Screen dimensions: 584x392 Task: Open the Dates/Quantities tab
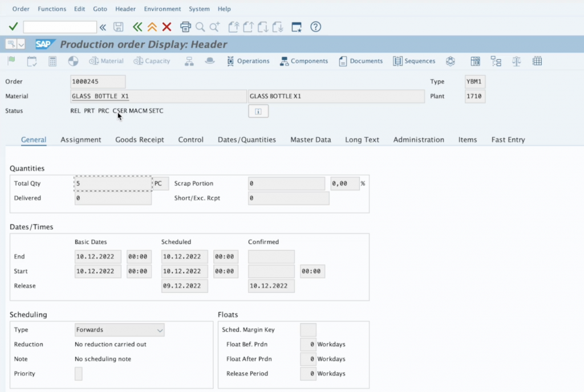point(246,140)
